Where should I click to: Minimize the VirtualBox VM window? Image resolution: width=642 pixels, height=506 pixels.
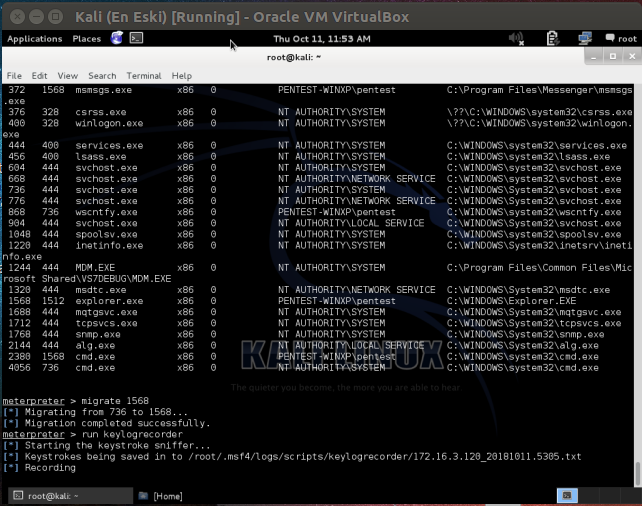[x=36, y=17]
